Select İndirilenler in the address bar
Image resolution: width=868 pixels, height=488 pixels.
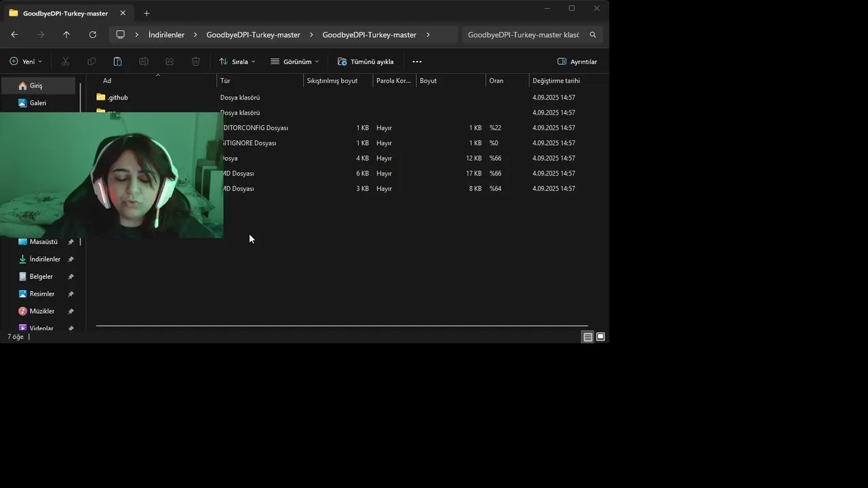coord(166,35)
